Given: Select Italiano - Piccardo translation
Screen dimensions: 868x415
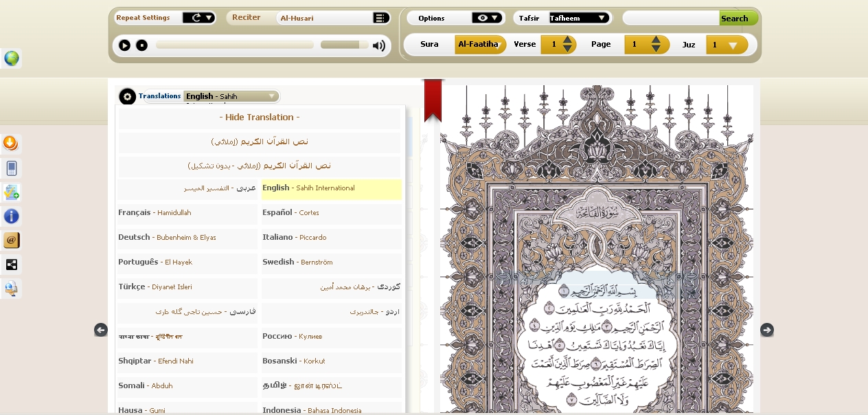Looking at the screenshot, I should (331, 238).
